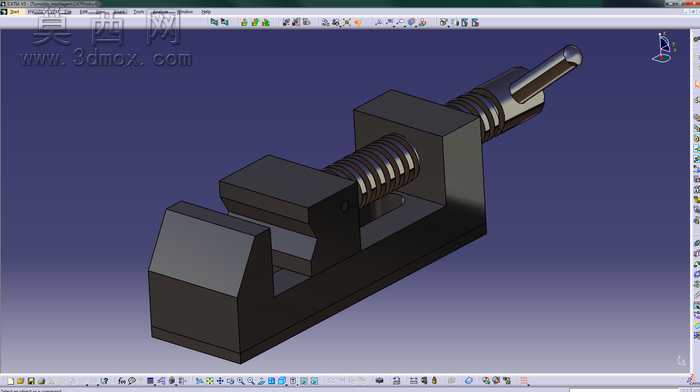This screenshot has width=700, height=392.
Task: Click the What's This help pointer icon
Action: tap(104, 381)
